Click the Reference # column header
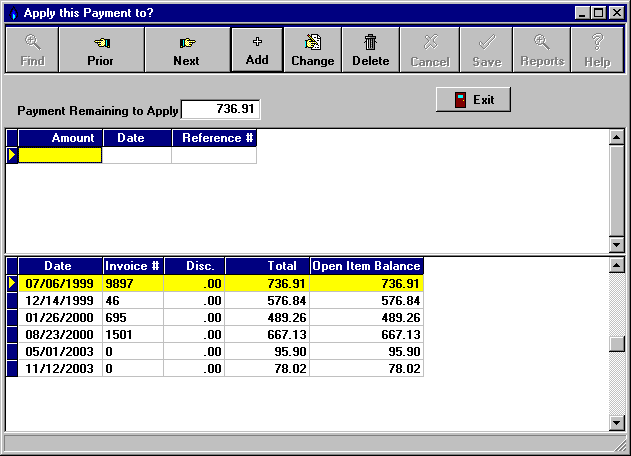Image resolution: width=631 pixels, height=456 pixels. pos(216,138)
